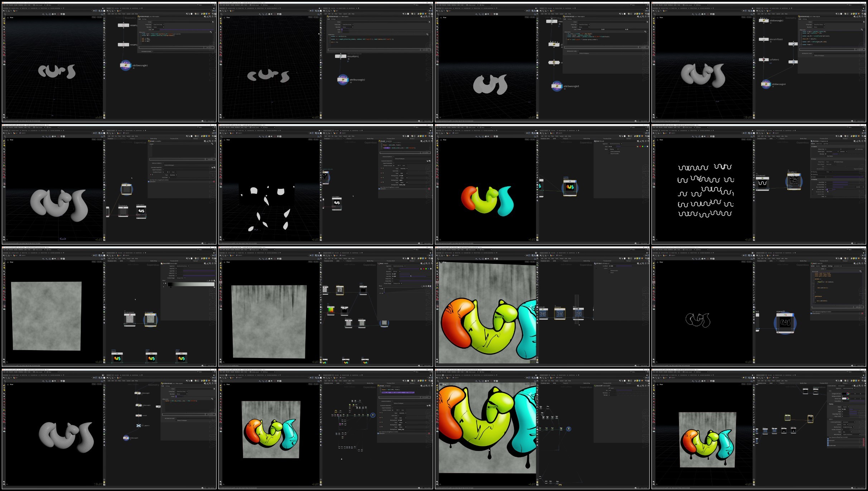Open Run Over dropdown in attribwrangle1 frame
The height and width of the screenshot is (491, 868).
(x=159, y=27)
